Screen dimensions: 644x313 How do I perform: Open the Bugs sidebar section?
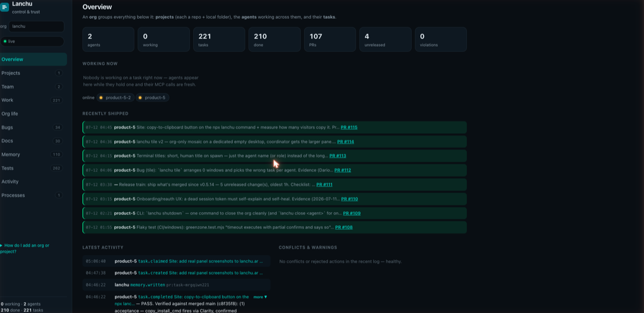(33, 128)
